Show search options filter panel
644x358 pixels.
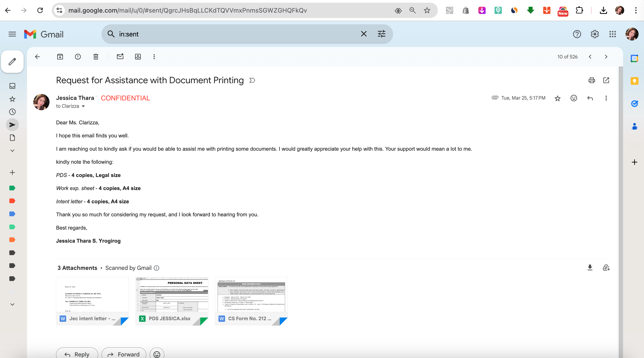(381, 34)
